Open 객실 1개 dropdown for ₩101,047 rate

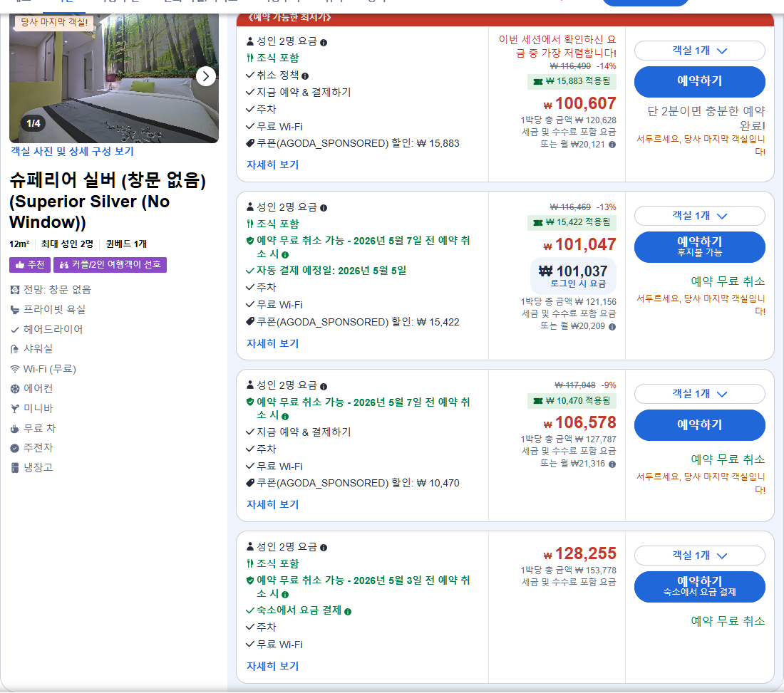[x=699, y=216]
